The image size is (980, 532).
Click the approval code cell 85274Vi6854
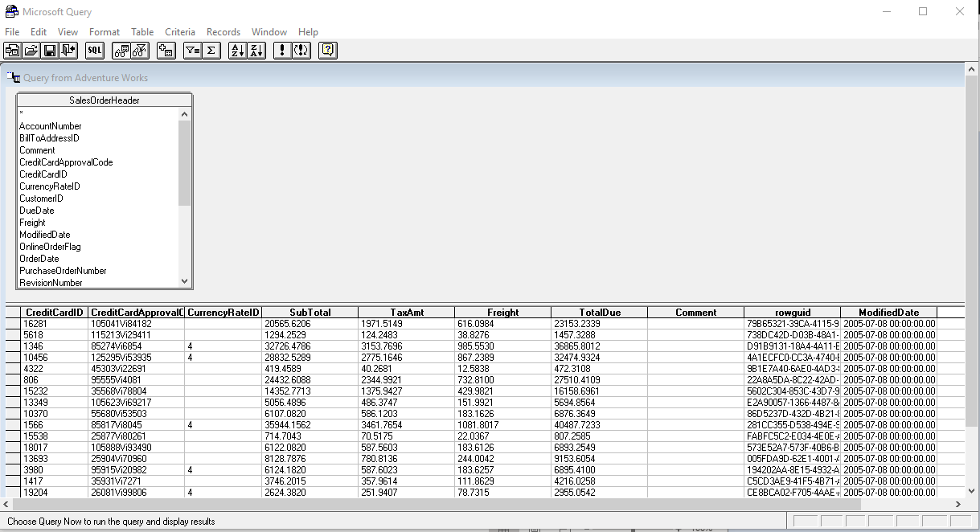point(137,346)
